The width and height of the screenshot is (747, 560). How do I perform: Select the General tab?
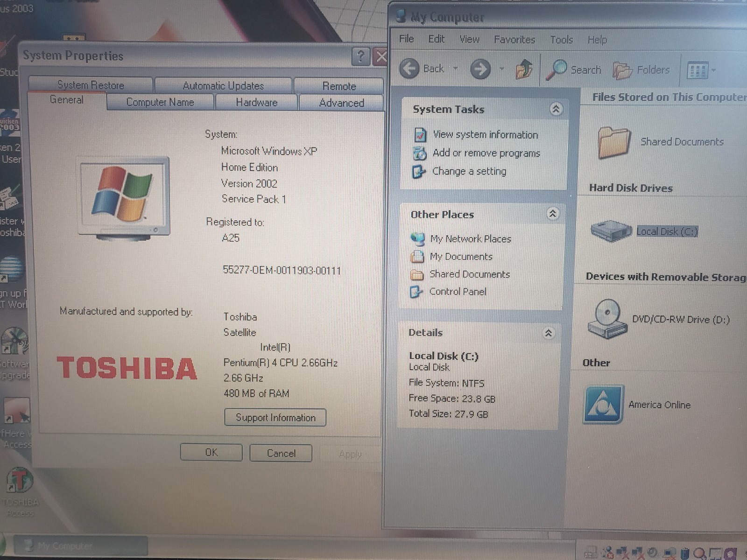click(x=67, y=100)
